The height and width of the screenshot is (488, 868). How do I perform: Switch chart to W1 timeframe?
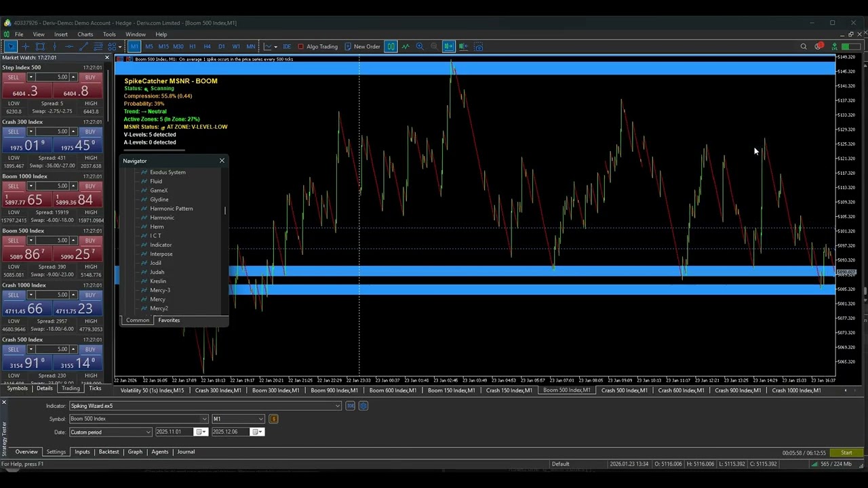pos(236,47)
